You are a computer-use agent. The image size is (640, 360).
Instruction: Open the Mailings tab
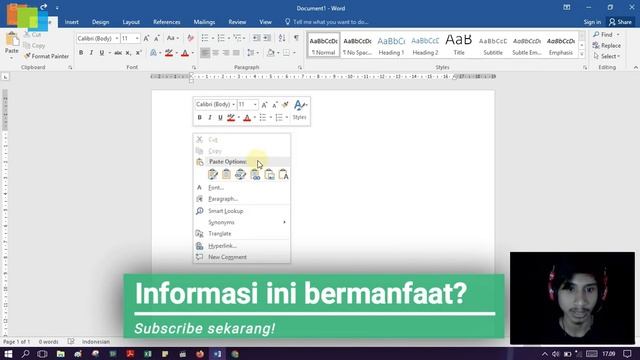[x=204, y=22]
